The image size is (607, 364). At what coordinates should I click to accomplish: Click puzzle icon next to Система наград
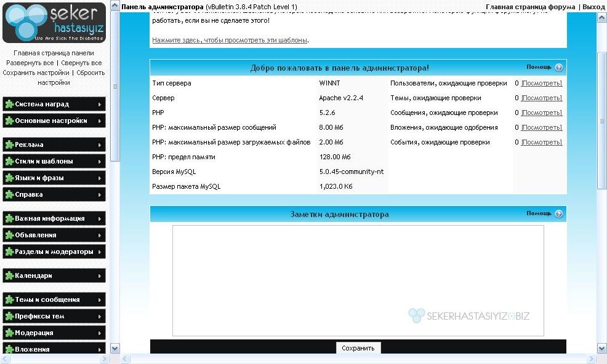coord(9,104)
